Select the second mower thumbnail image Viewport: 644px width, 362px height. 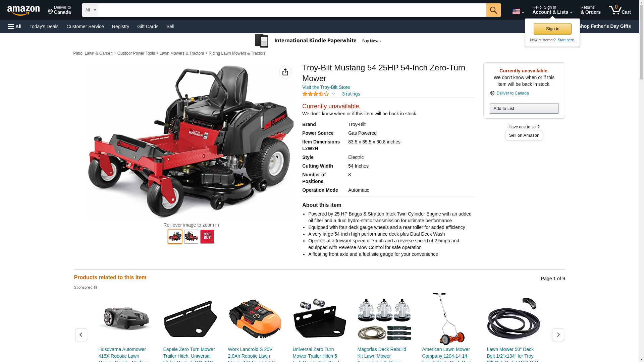pyautogui.click(x=191, y=237)
